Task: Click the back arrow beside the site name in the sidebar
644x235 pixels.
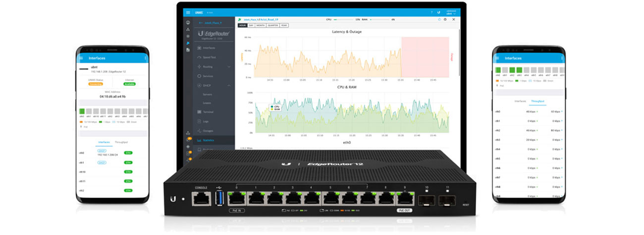Action: [201, 23]
